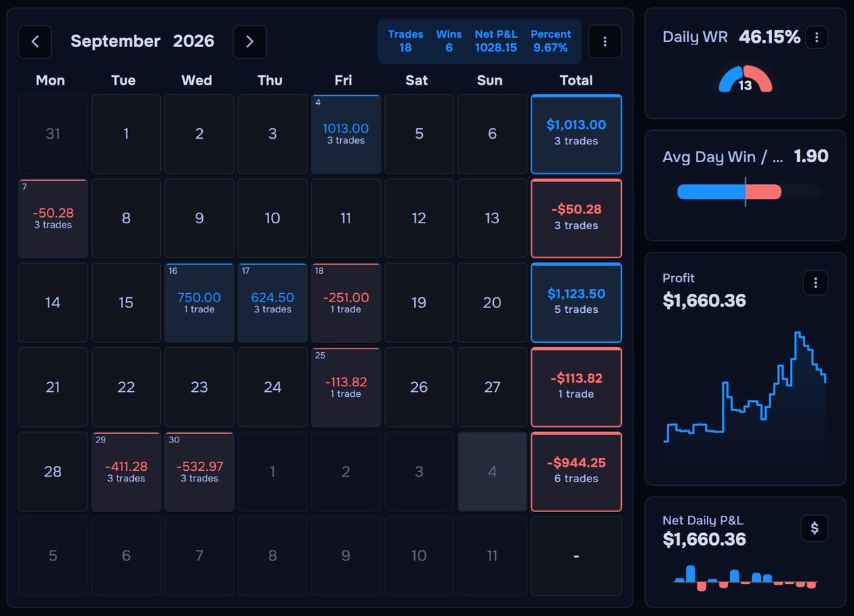Select September 10 day cell
The image size is (854, 616).
pyautogui.click(x=273, y=218)
